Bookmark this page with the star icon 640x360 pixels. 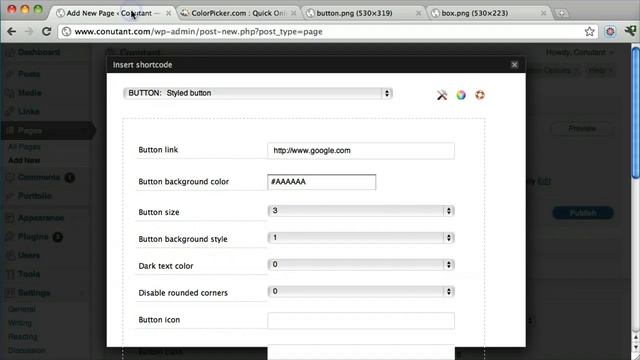pos(589,31)
